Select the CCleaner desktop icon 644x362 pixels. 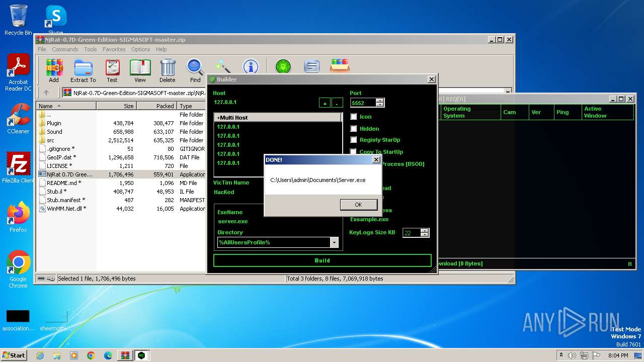[18, 119]
